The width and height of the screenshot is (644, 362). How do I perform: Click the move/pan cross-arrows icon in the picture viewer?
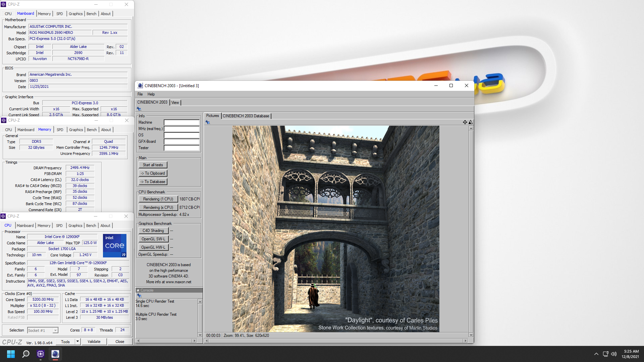pyautogui.click(x=465, y=122)
